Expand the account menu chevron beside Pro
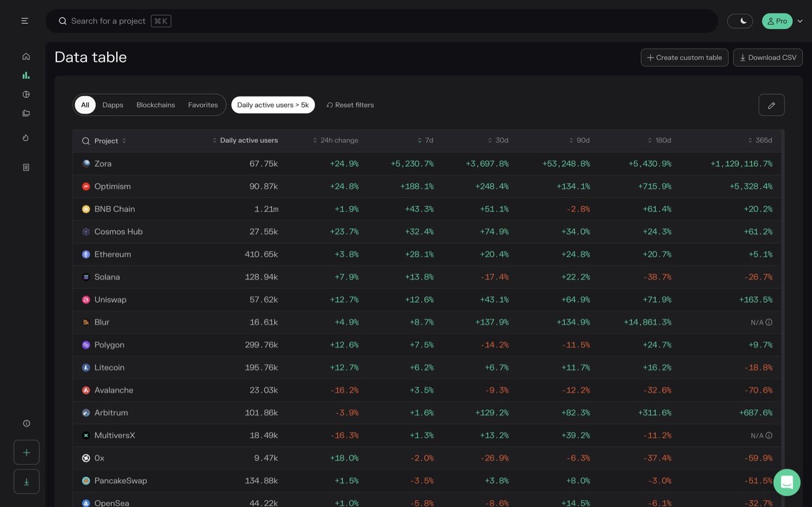812x507 pixels. coord(800,21)
